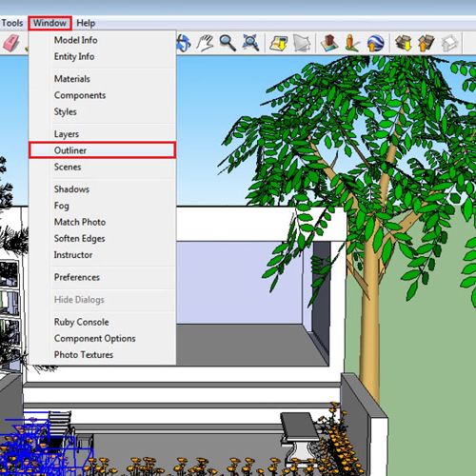Click the Add New Building icon

tap(329, 43)
